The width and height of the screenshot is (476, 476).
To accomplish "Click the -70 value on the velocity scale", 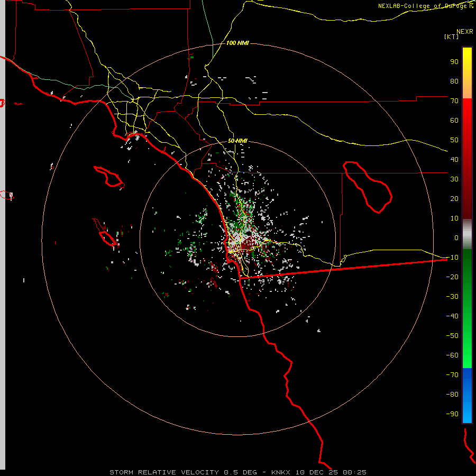I will 452,375.
